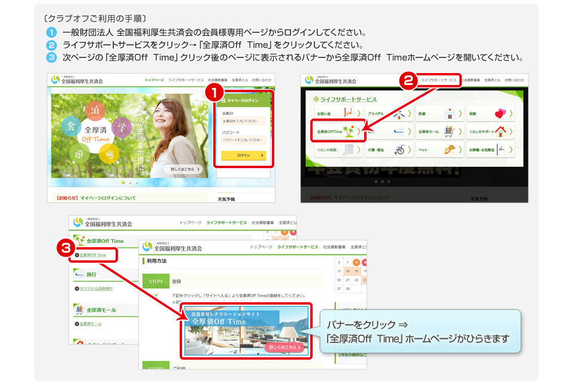
Task: Click the 全厚済Off Time recreation site banner
Action: coord(247,330)
